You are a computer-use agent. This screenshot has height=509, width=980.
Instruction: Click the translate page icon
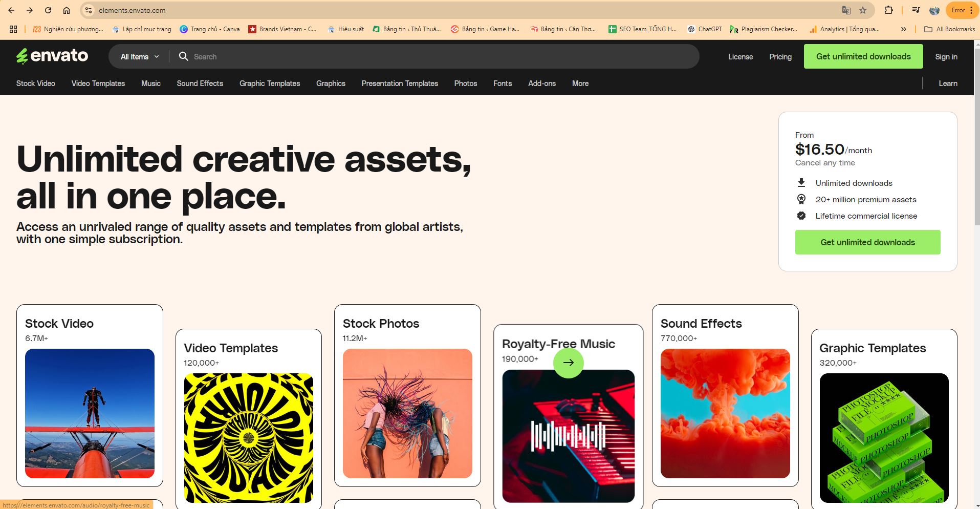point(846,10)
